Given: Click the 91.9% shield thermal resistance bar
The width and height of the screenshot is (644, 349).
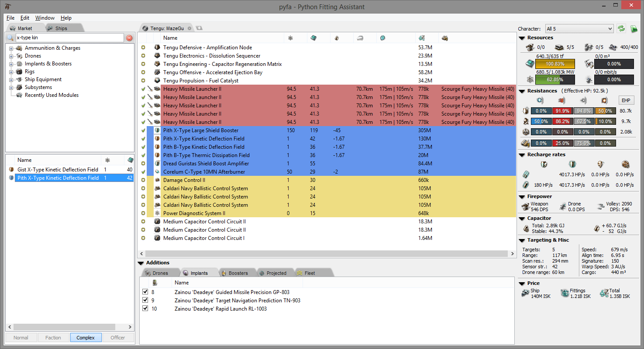Looking at the screenshot, I should point(562,111).
